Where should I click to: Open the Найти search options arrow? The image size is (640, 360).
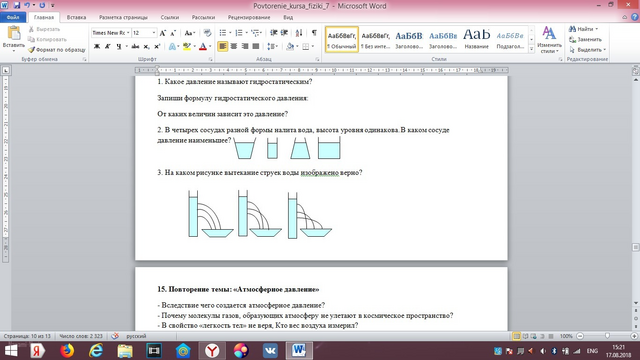point(597,29)
